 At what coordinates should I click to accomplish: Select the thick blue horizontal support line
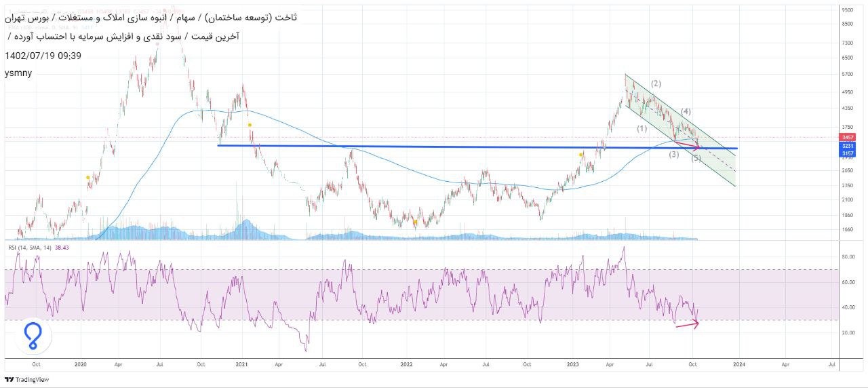click(407, 147)
